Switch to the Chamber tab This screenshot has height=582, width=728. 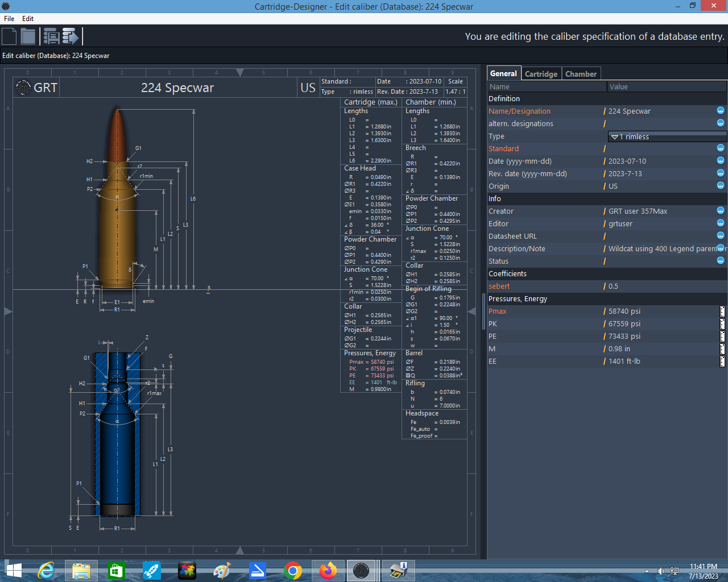click(x=581, y=74)
